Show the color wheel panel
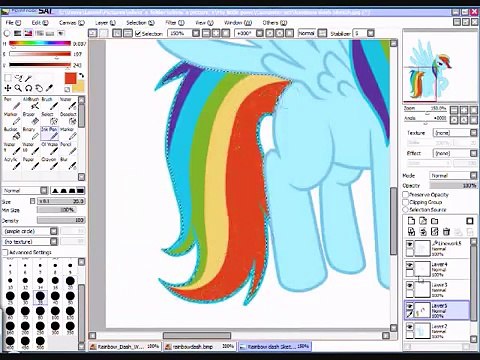 coord(7,33)
